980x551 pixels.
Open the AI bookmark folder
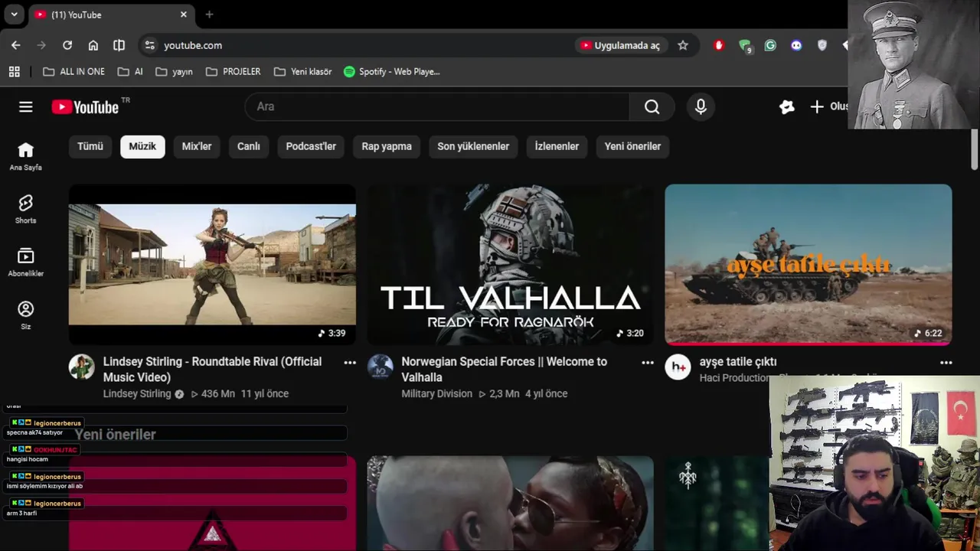130,71
